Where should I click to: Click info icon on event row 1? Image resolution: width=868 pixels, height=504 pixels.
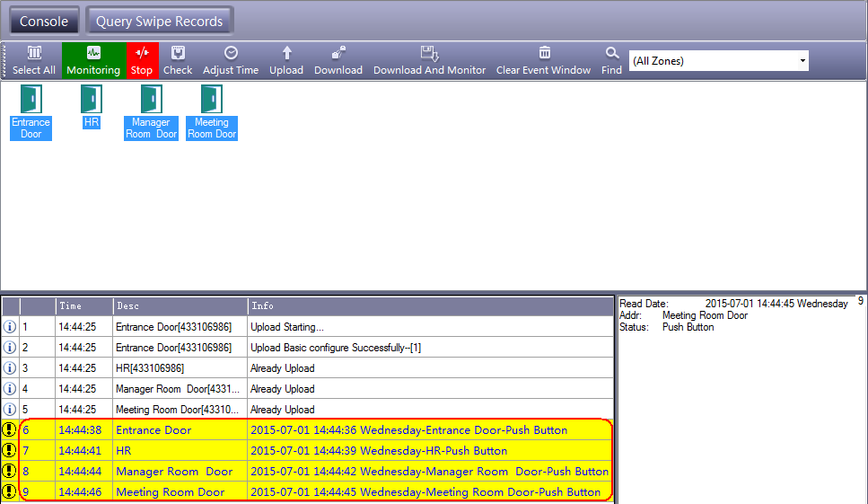point(9,327)
